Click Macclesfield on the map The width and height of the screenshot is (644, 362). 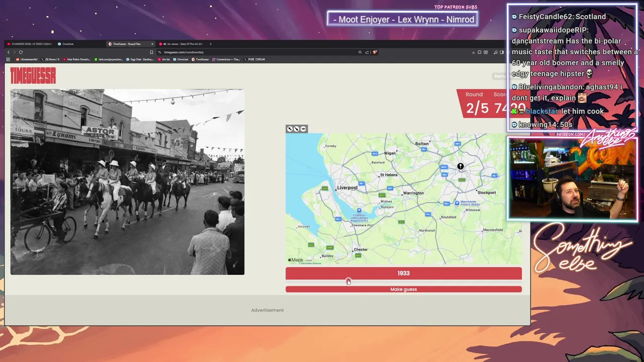pos(493,230)
